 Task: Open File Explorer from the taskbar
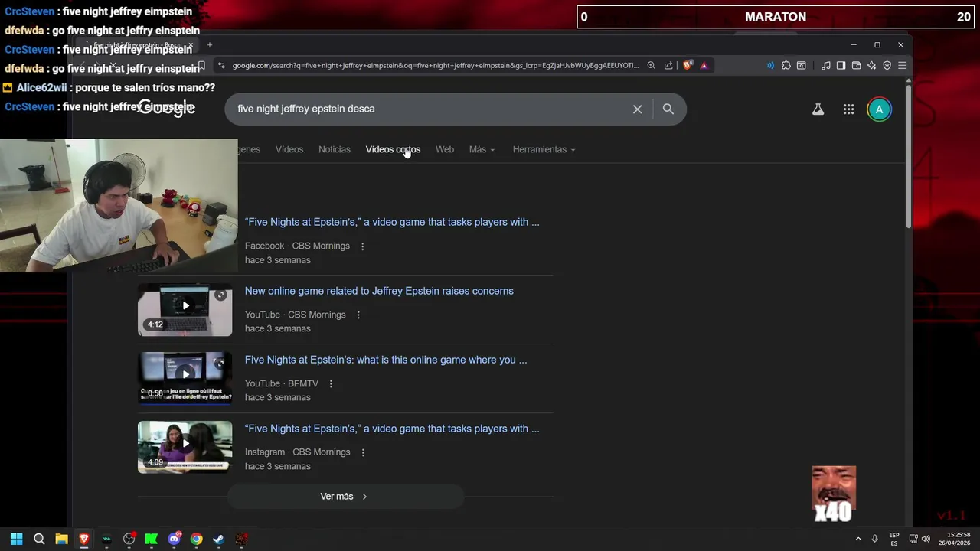[x=61, y=539]
